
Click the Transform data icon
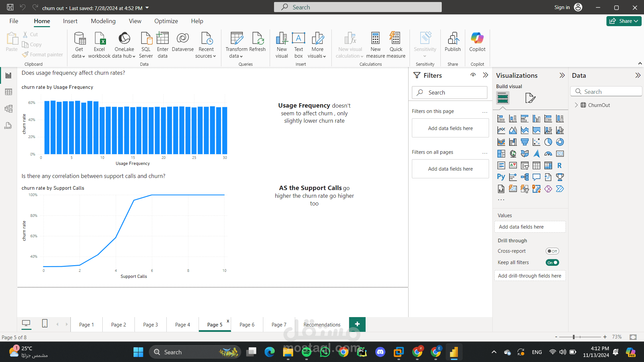(236, 39)
